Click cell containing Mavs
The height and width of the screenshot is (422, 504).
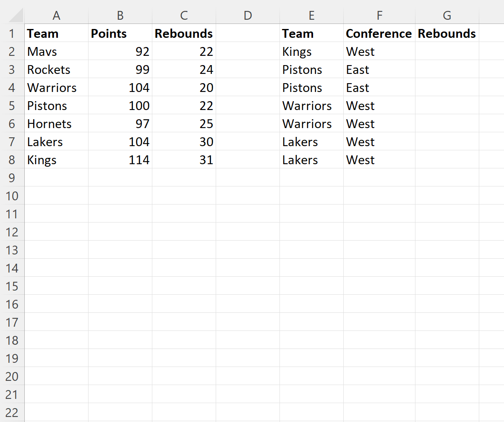56,52
